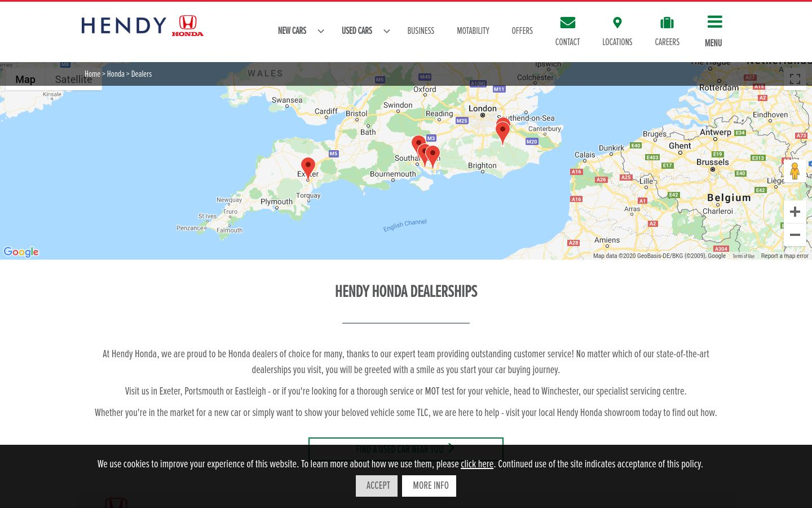Click the Calais label on map
This screenshot has height=508, width=812.
[x=585, y=155]
